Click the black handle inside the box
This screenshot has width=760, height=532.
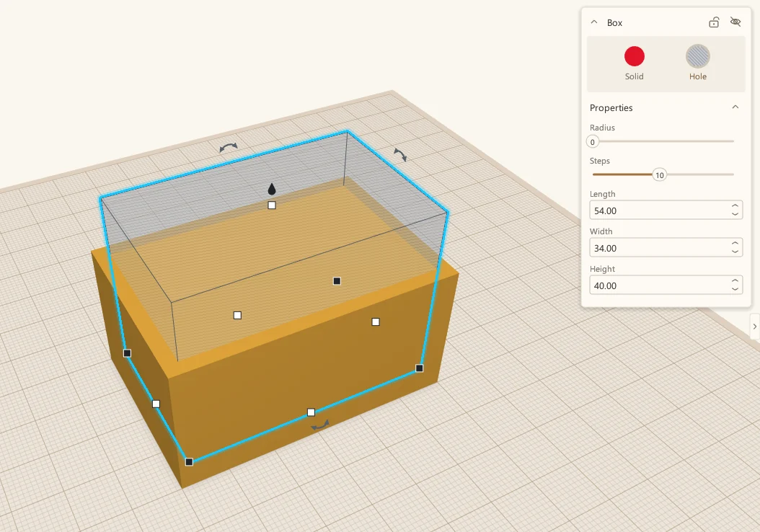pos(337,281)
